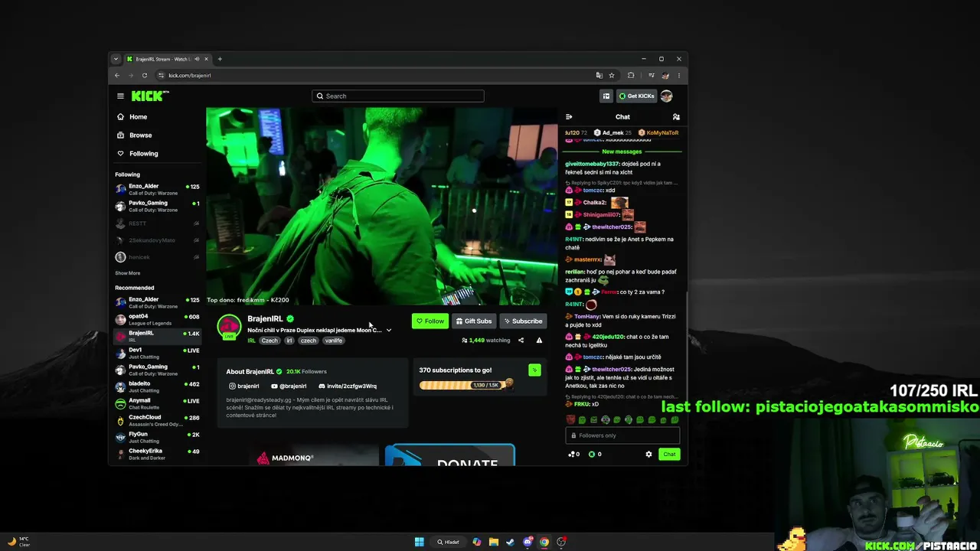Open @brajenirl YouTube link
The image size is (980, 551).
289,386
